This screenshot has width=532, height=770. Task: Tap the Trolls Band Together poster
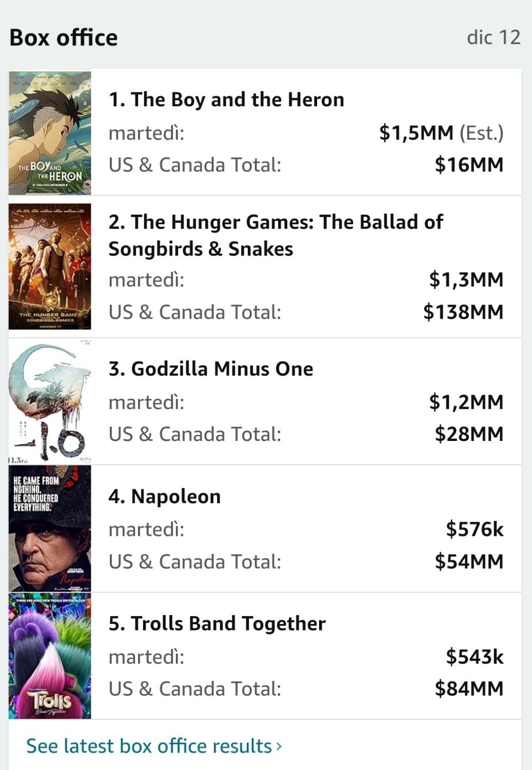click(x=50, y=656)
